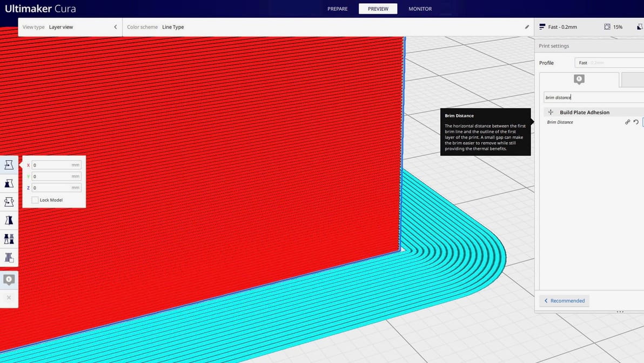Switch to the MONITOR stage
Screen dimensions: 644x363
[x=420, y=9]
